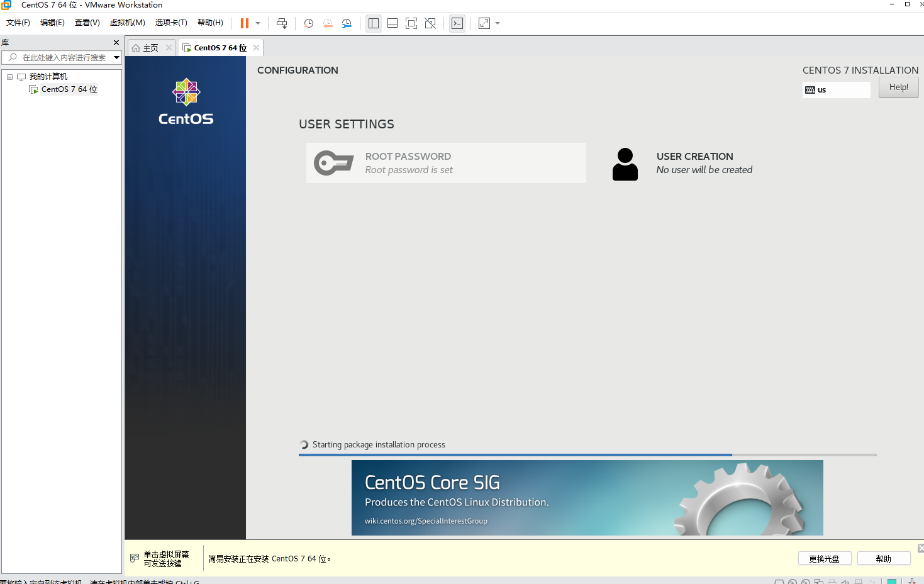Open the 虚拟机(M) menu

pos(128,23)
